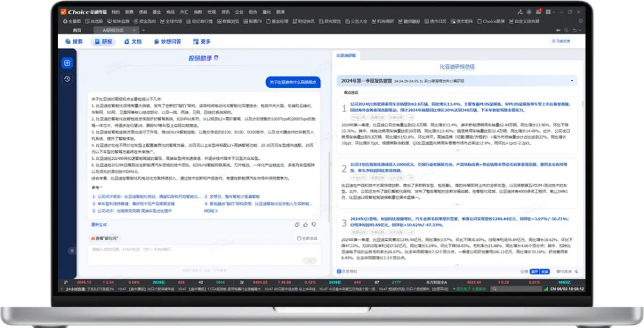Click the new chat plus icon in sidebar
Image resolution: width=644 pixels, height=328 pixels.
pos(67,63)
